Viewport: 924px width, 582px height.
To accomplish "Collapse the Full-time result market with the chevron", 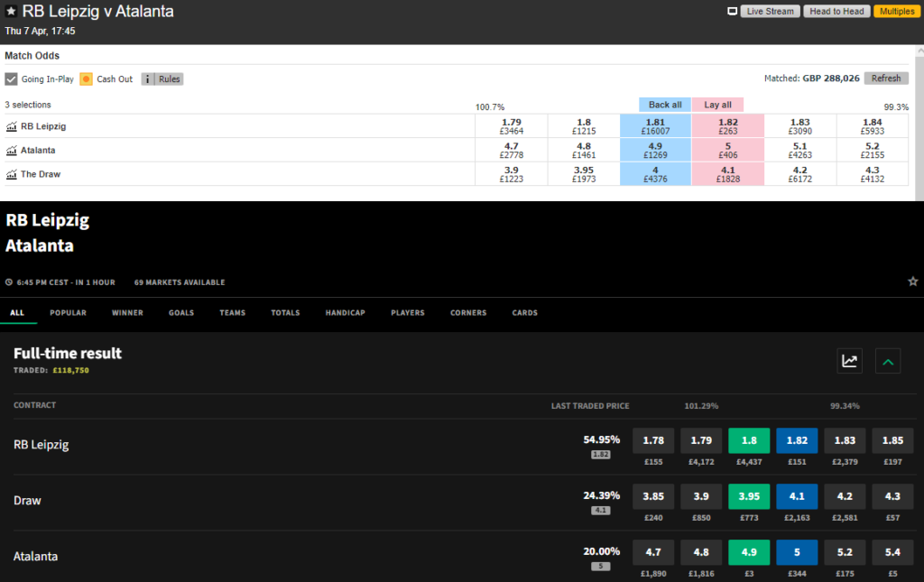I will coord(888,361).
